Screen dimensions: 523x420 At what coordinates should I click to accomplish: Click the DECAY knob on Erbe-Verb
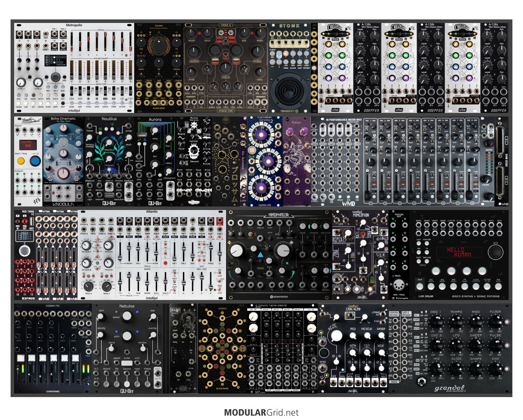tap(381, 352)
